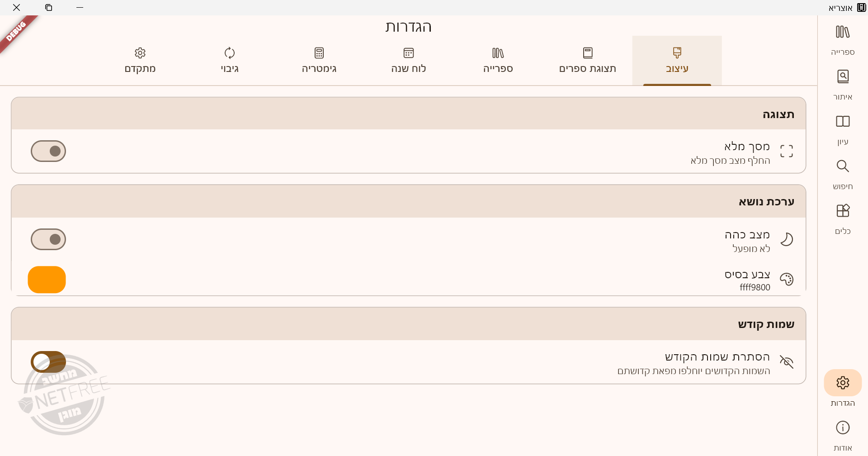The image size is (868, 456).
Task: Switch to the תצוגת ספרים tab
Action: (x=587, y=60)
